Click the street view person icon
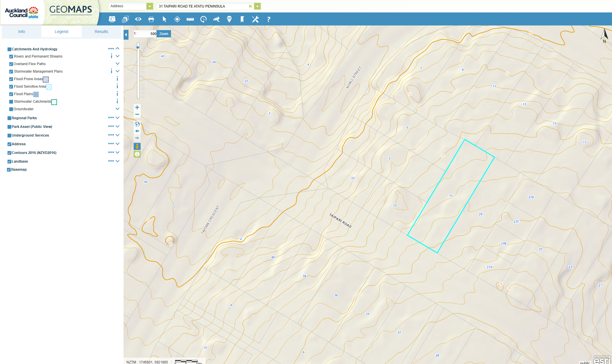The width and height of the screenshot is (612, 364). point(137,146)
